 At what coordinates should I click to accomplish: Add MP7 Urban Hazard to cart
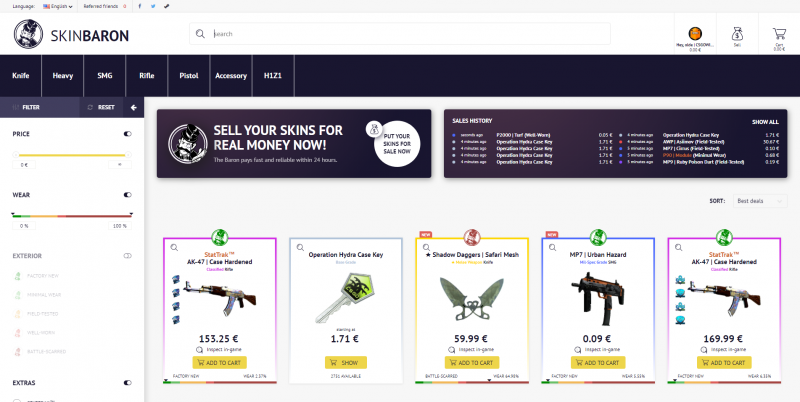(x=598, y=363)
